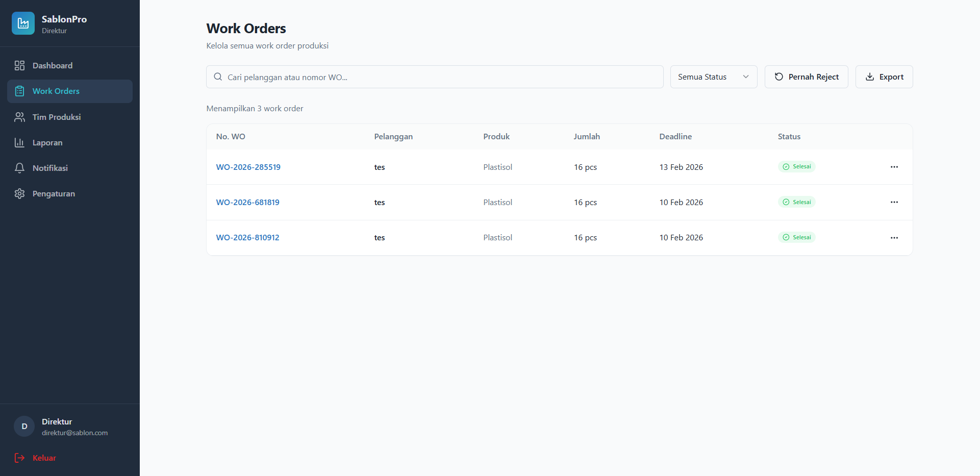Open actions menu for WO-2026-285519

coord(894,167)
